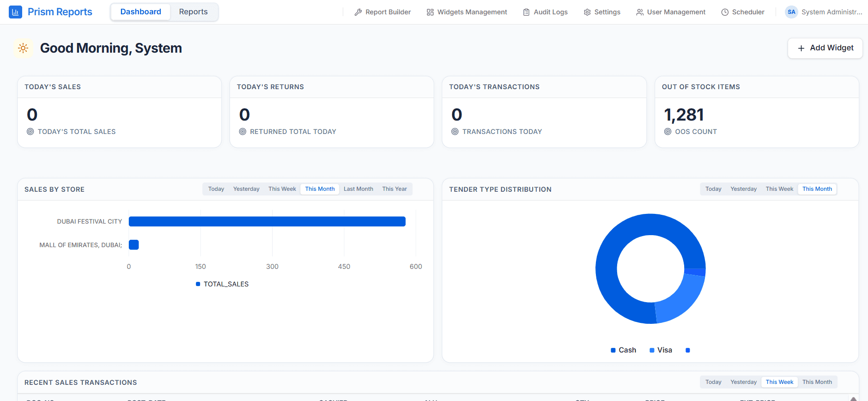
Task: Click the Report Builder wrench icon
Action: pyautogui.click(x=358, y=12)
